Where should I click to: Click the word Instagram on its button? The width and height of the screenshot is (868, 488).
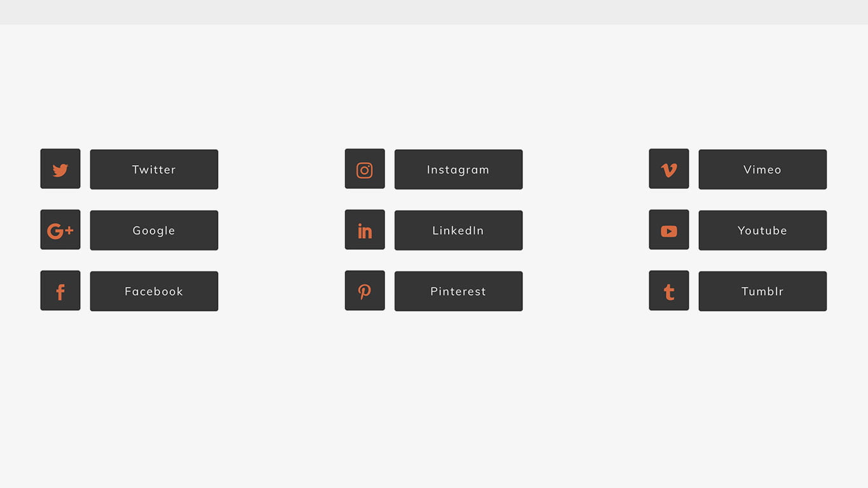[458, 170]
